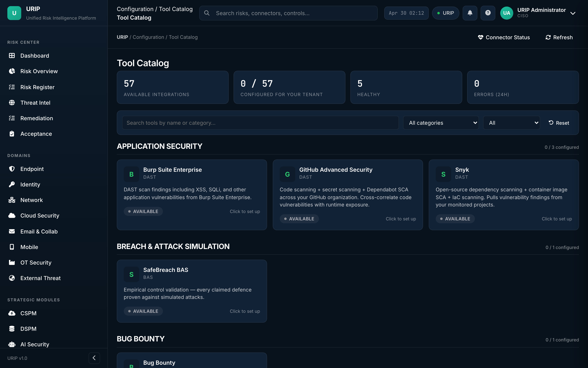Viewport: 588px width, 368px height.
Task: Open the Acceptance section
Action: point(54,134)
